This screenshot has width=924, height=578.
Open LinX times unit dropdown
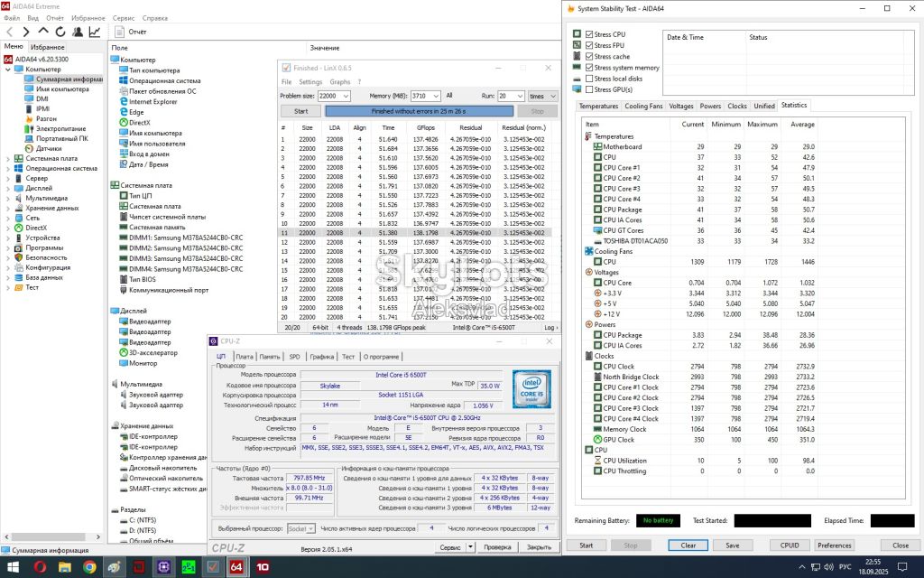553,96
